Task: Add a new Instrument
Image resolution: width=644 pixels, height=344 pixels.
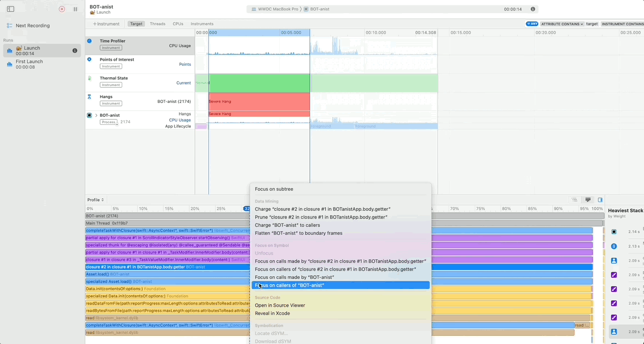Action: coord(106,24)
